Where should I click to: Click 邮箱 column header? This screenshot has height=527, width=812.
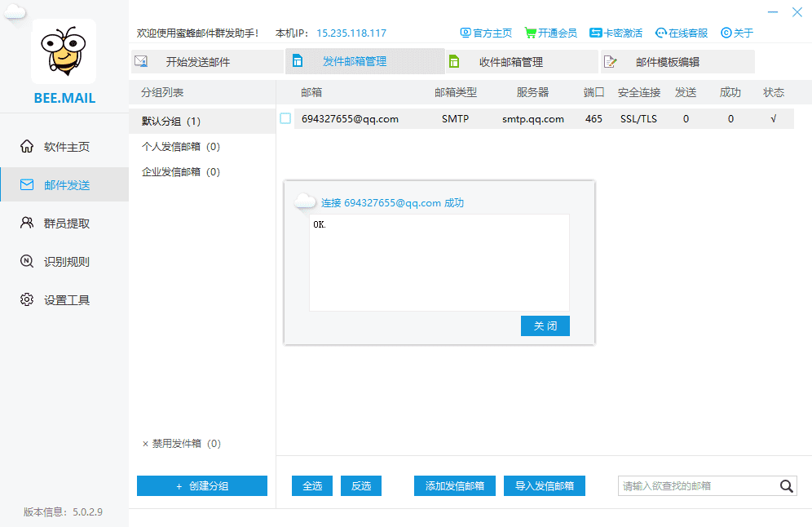tap(311, 92)
